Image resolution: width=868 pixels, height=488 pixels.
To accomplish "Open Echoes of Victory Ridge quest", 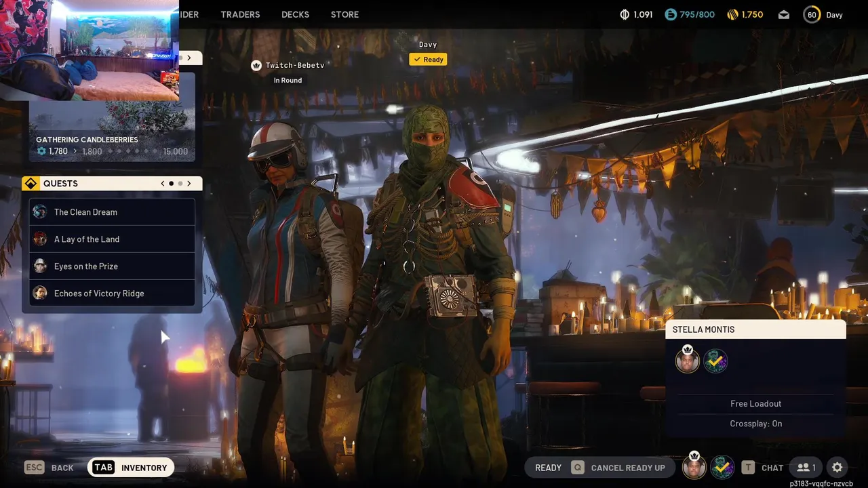I will (112, 293).
